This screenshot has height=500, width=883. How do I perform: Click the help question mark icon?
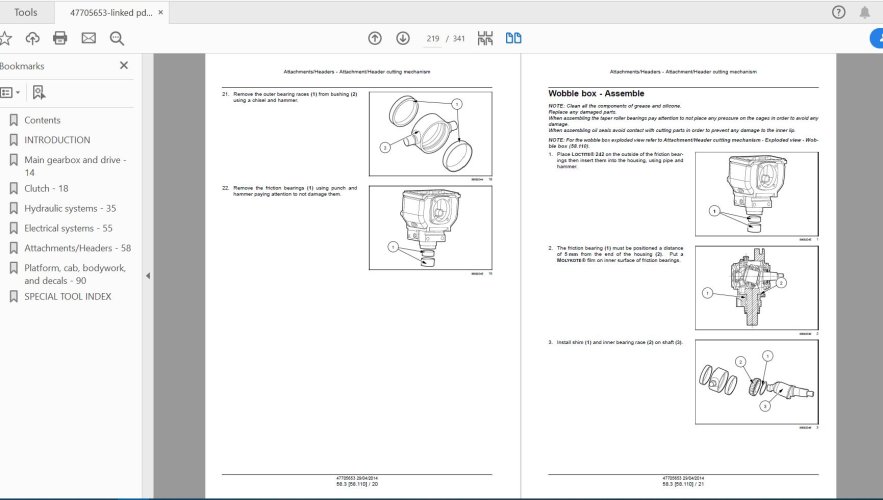(x=838, y=12)
